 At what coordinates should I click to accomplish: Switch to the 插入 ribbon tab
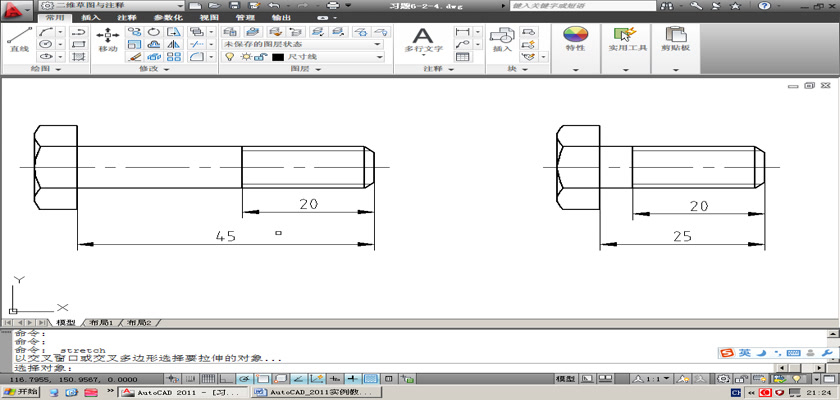point(90,18)
